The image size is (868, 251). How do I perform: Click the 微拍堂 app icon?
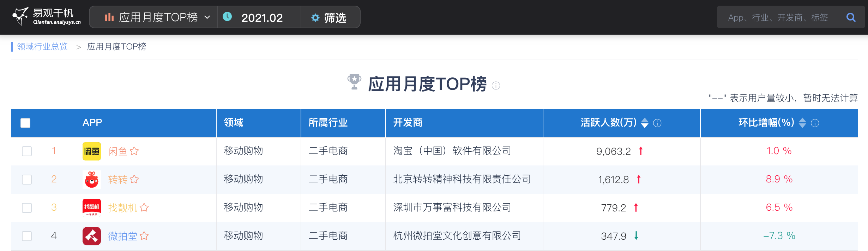[92, 236]
